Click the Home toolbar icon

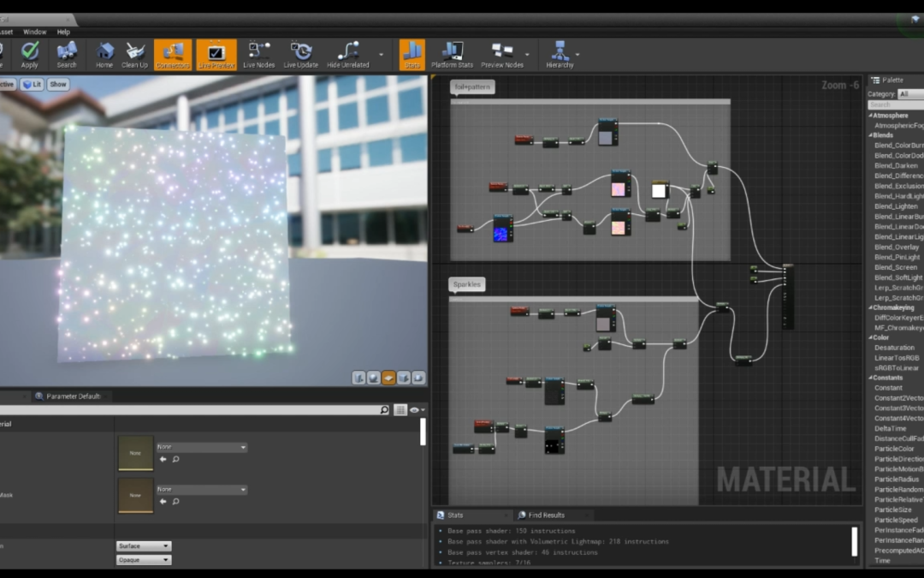tap(104, 55)
